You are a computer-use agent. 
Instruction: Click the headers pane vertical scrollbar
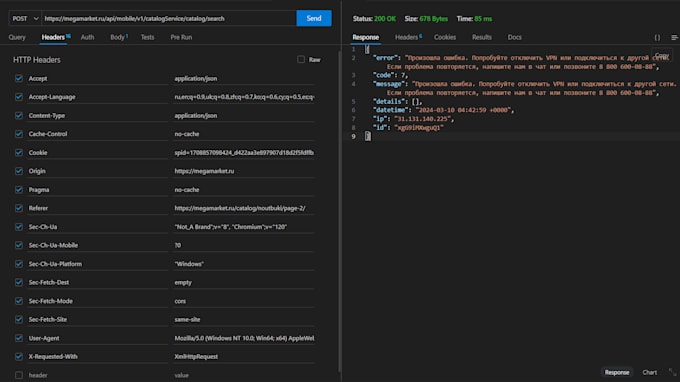point(340,212)
